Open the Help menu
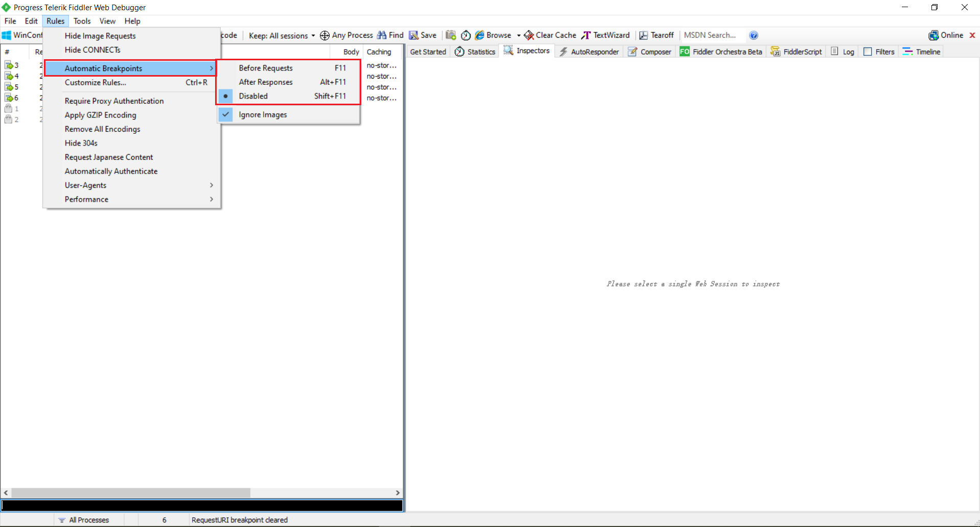 (x=132, y=21)
